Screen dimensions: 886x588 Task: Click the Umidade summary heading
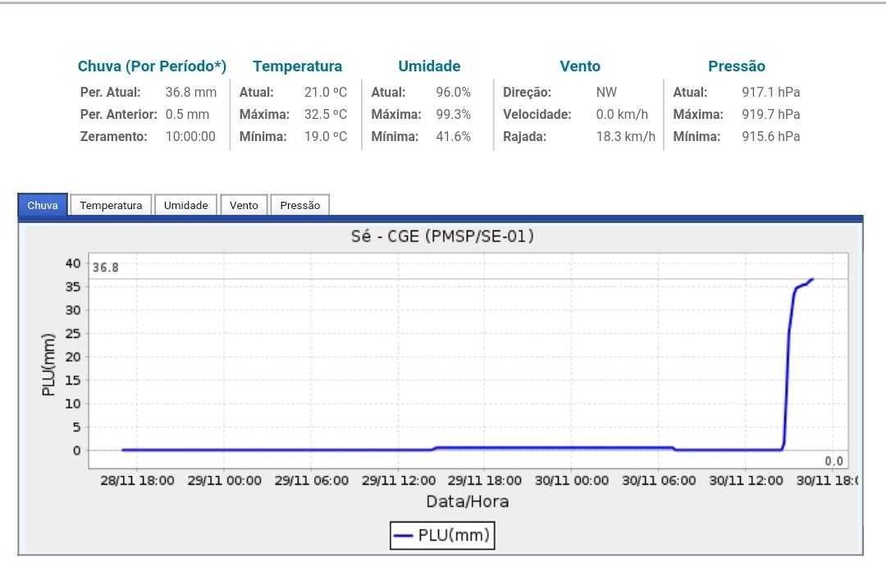coord(429,66)
